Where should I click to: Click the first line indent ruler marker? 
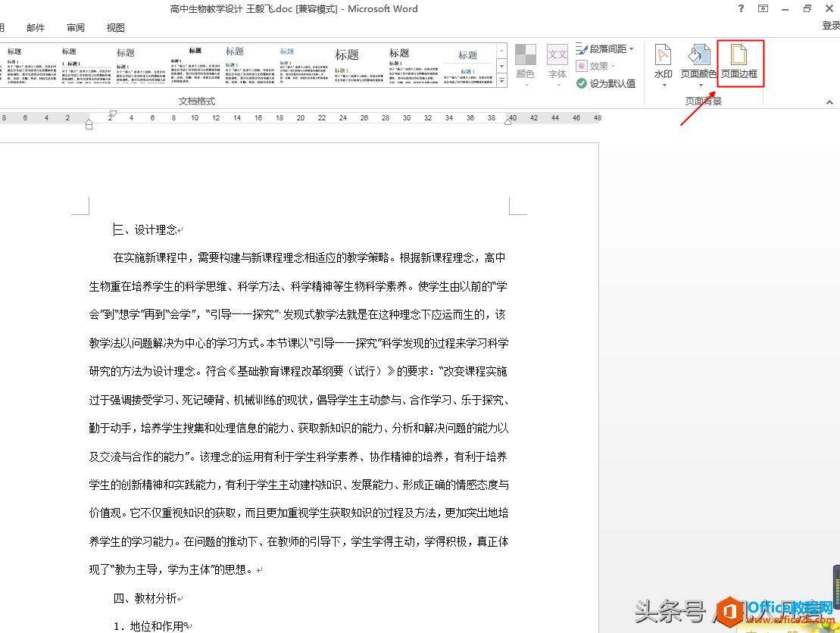click(x=113, y=114)
